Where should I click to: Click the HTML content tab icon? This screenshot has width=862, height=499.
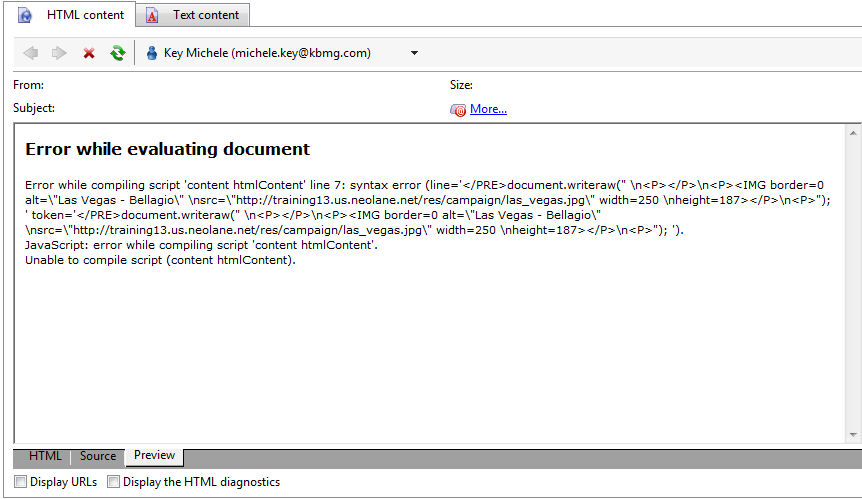pos(25,15)
